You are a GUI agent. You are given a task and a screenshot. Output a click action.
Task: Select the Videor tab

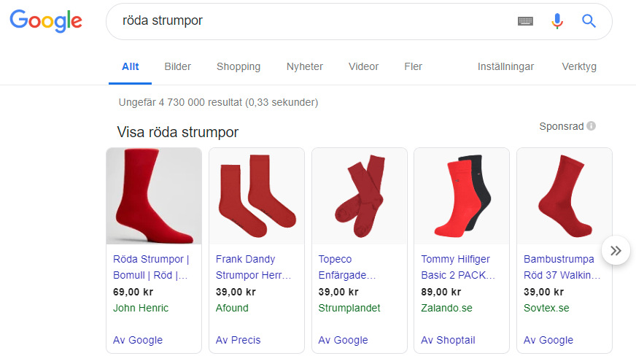(363, 66)
